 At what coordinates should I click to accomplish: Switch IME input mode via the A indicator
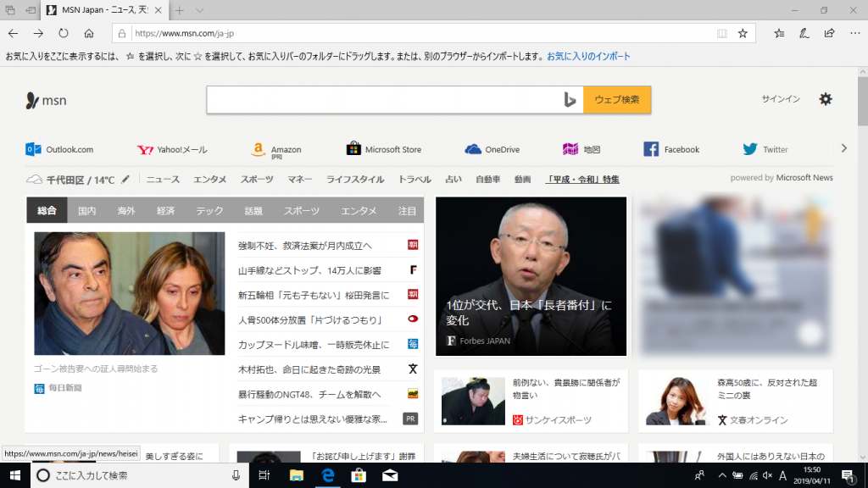pos(784,477)
